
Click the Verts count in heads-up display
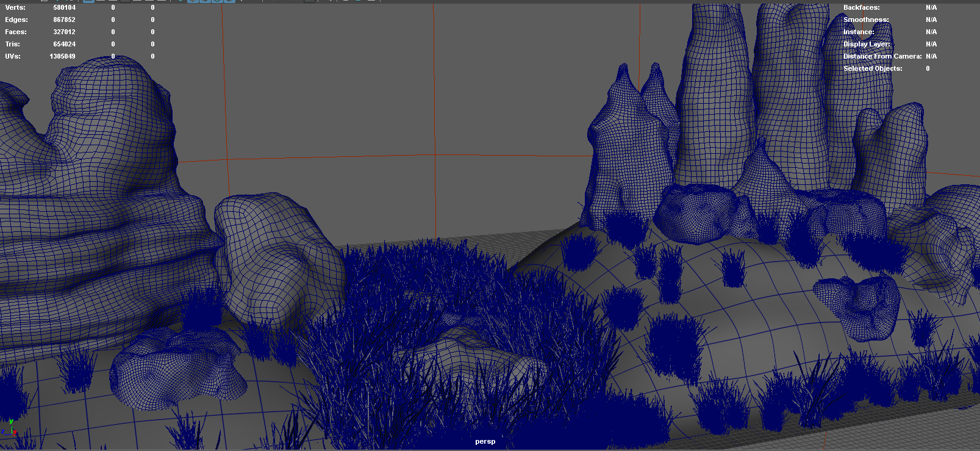(x=64, y=7)
